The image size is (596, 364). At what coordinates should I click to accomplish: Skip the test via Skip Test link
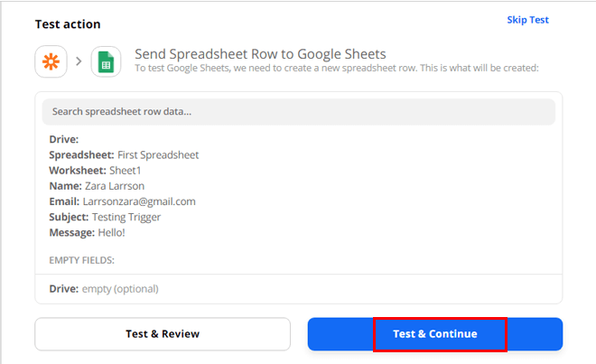(x=527, y=20)
